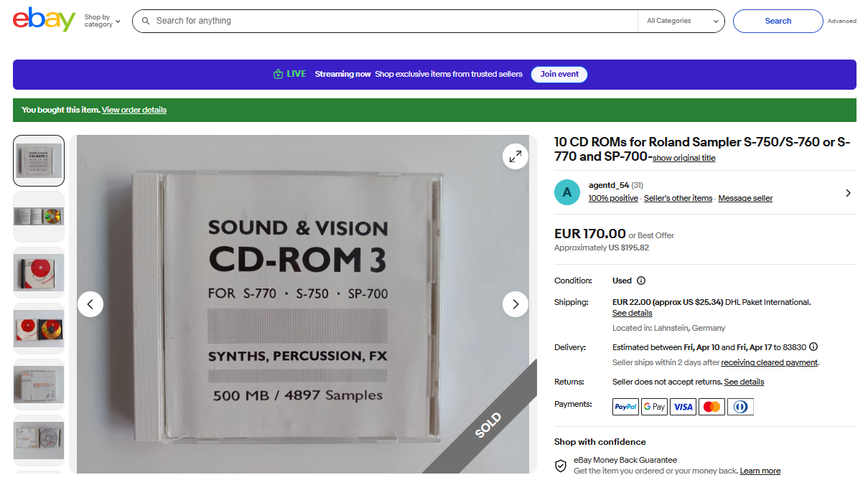Select the first CD-ROM 3 cover thumbnail
This screenshot has height=485, width=868.
tap(39, 161)
